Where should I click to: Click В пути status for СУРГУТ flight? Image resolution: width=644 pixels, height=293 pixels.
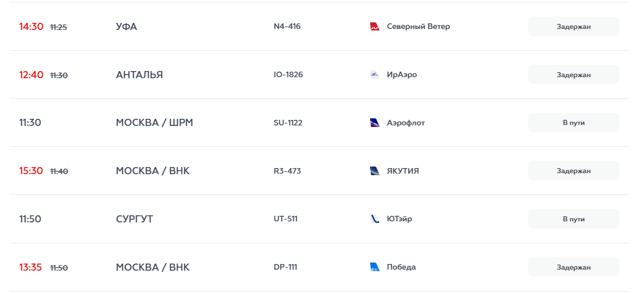pyautogui.click(x=573, y=219)
